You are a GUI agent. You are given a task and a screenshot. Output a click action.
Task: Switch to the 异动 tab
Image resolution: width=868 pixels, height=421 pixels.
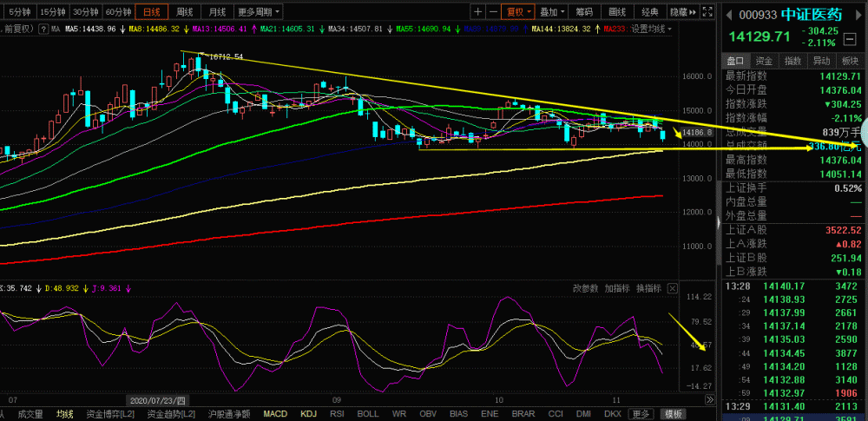click(821, 61)
